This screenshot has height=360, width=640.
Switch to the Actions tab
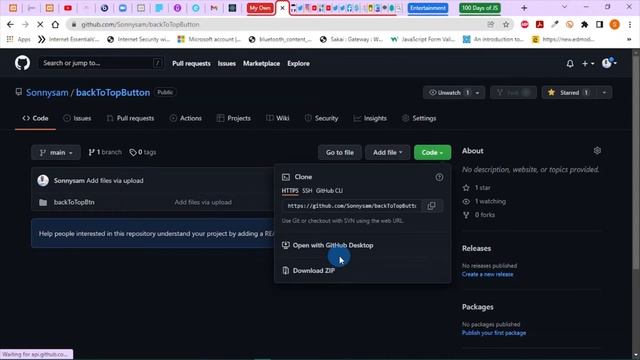186,118
